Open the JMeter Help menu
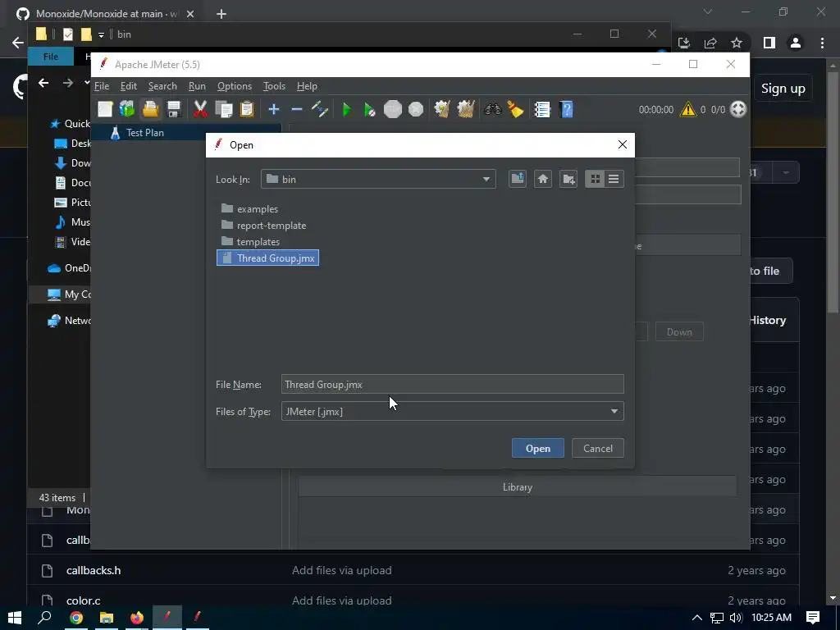 click(307, 85)
